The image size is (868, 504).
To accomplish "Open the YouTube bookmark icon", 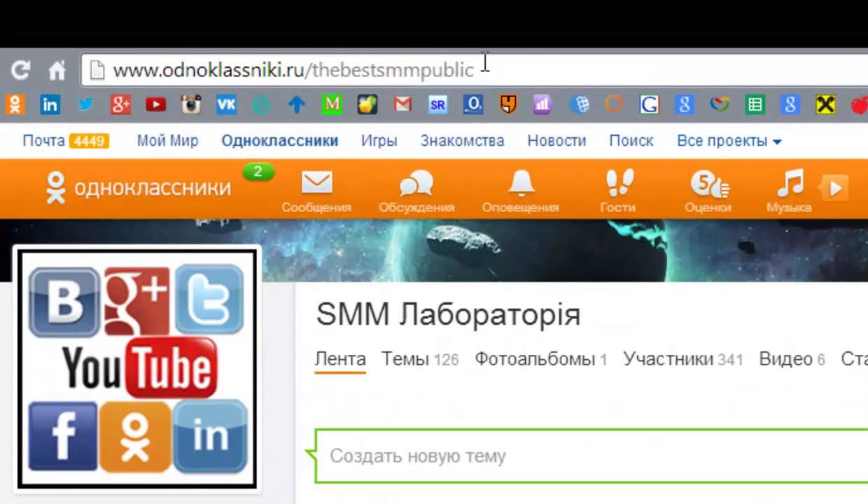I will [x=155, y=105].
